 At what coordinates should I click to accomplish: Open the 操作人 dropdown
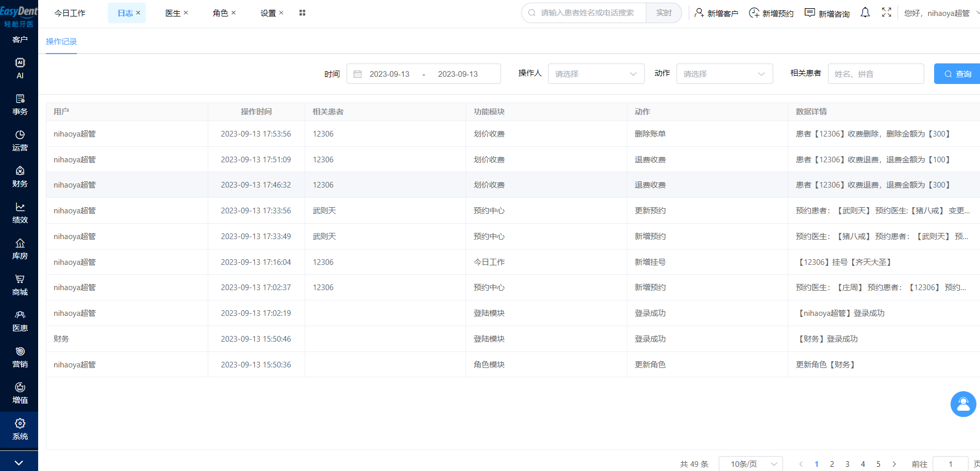596,74
